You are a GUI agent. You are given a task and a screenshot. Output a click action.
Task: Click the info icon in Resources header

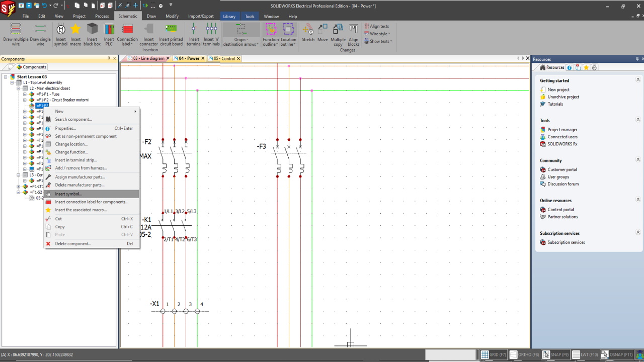pyautogui.click(x=570, y=67)
